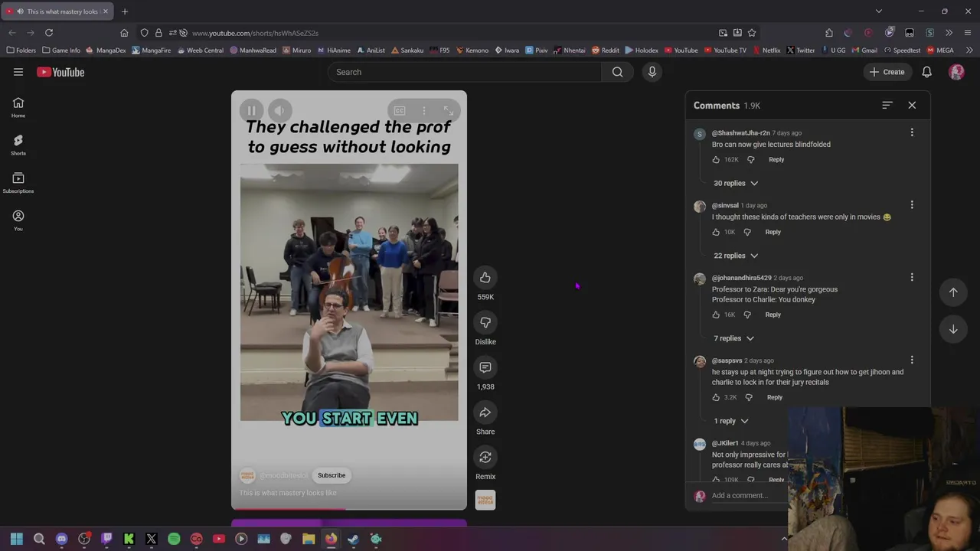Viewport: 980px width, 551px height.
Task: Open the You tab in sidebar
Action: pyautogui.click(x=18, y=220)
